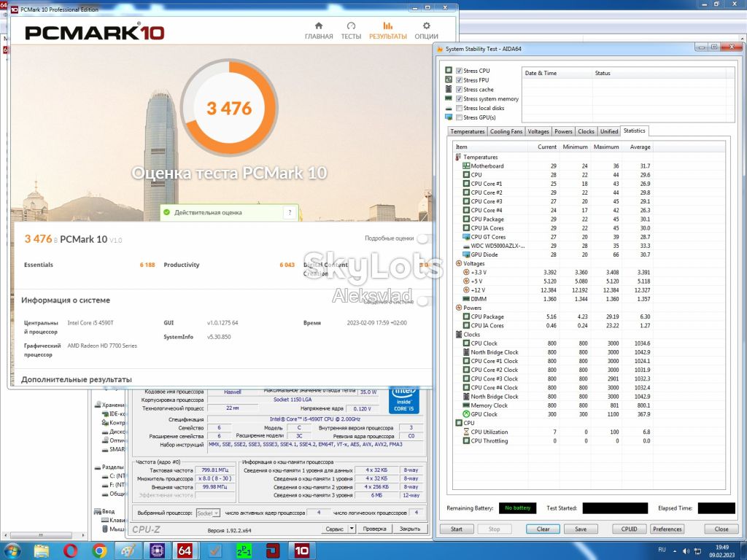Click the GPU Clock icon in AIDA64 statistics

466,414
